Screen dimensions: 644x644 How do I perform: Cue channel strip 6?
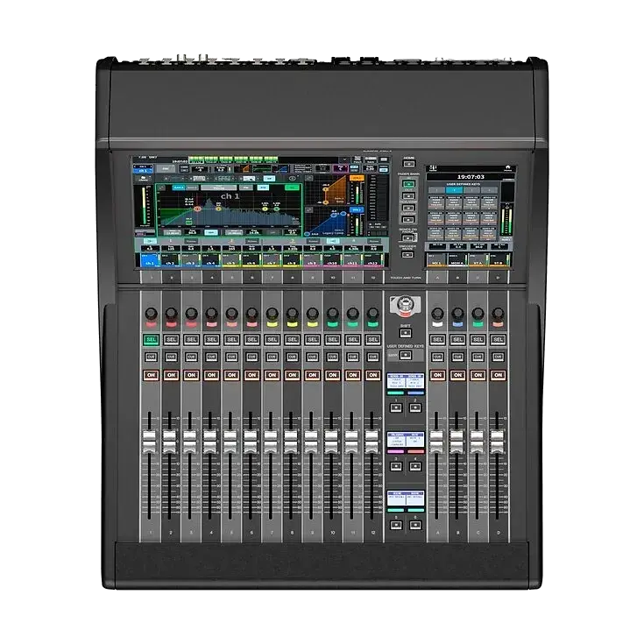click(251, 357)
